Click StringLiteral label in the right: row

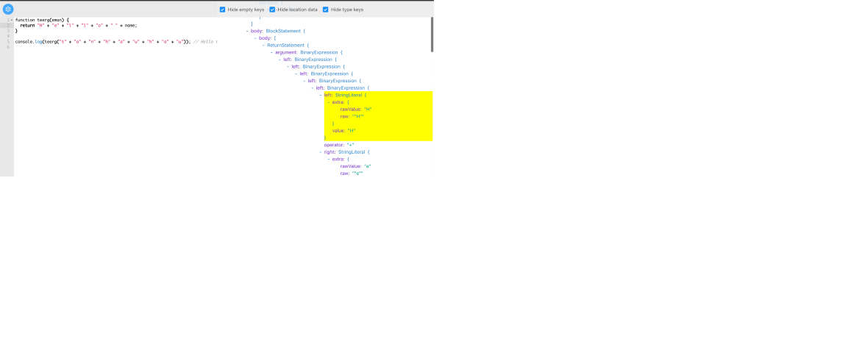pos(350,151)
